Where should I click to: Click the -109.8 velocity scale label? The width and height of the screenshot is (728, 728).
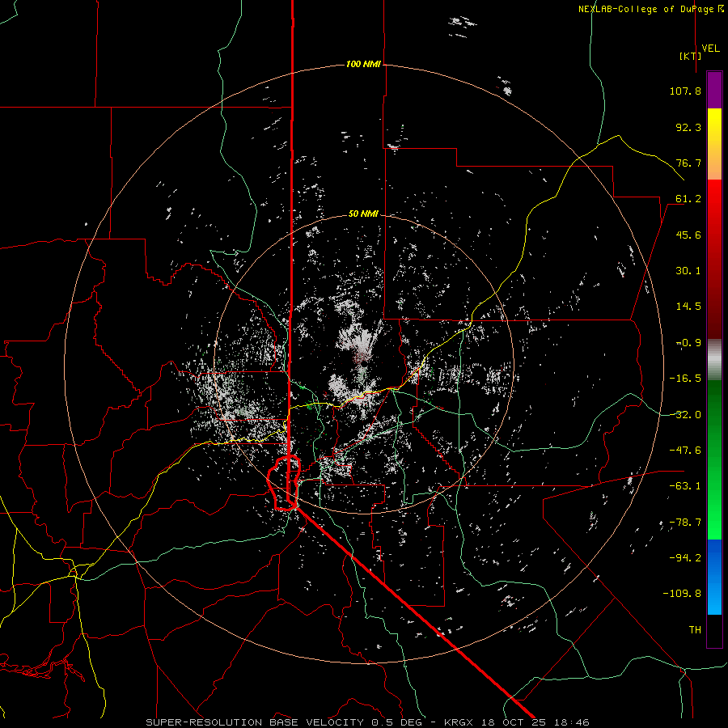pyautogui.click(x=682, y=594)
